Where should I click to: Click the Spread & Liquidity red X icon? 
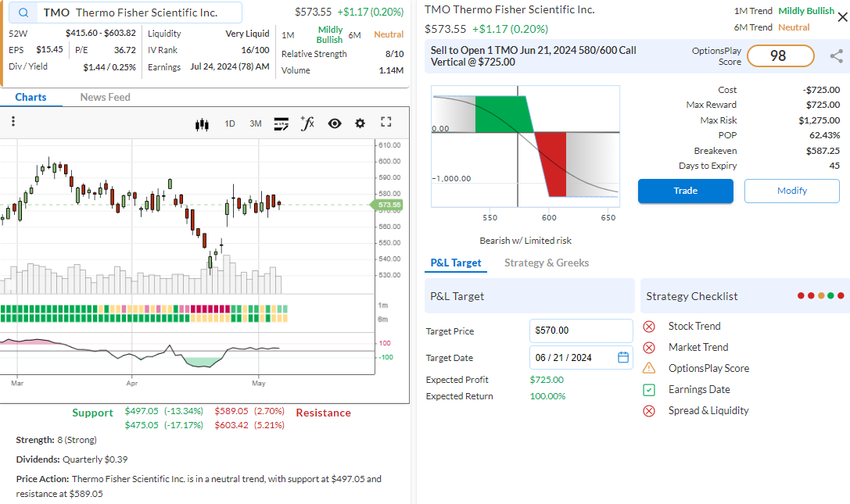click(x=649, y=411)
